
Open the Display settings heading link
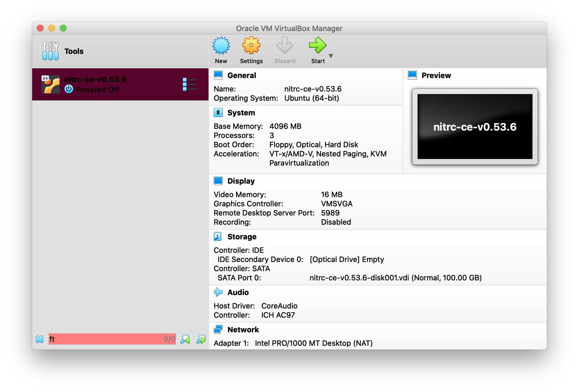[241, 181]
